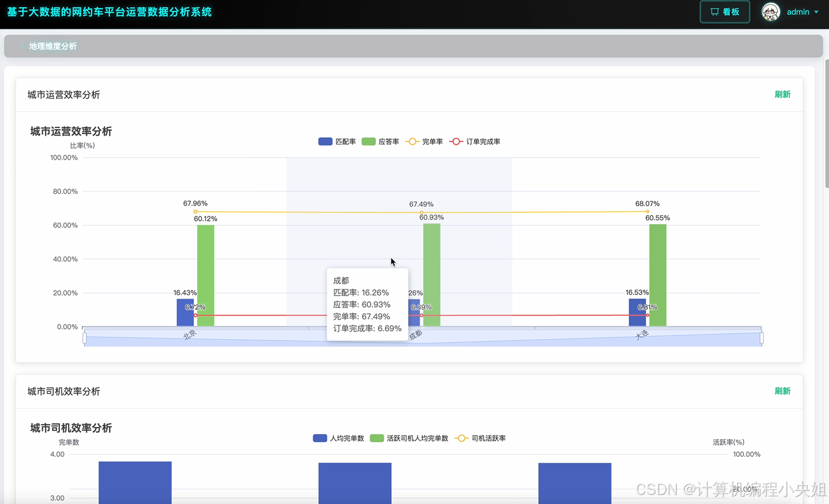
Task: Click the 活跃率(%) axis title
Action: tap(728, 442)
